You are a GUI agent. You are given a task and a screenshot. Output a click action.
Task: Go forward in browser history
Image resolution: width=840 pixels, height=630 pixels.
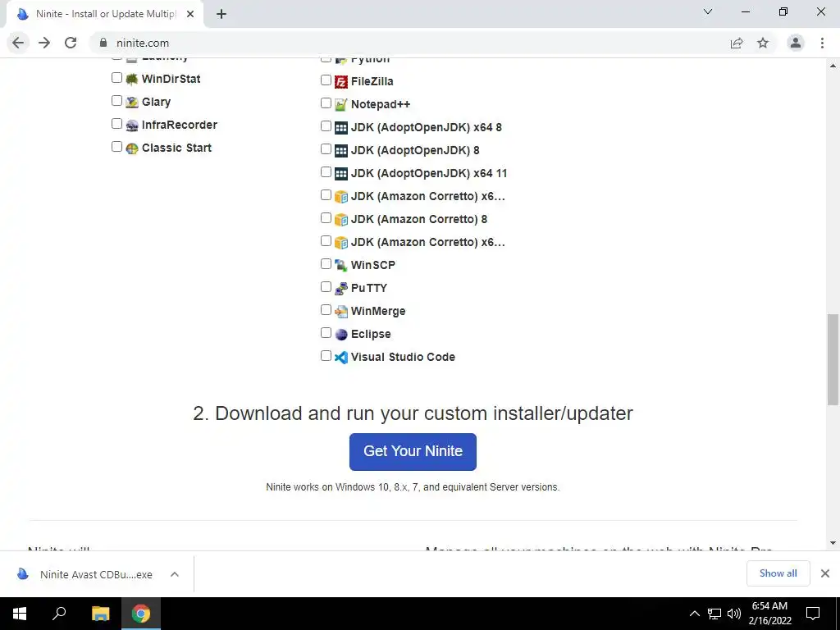(x=44, y=43)
